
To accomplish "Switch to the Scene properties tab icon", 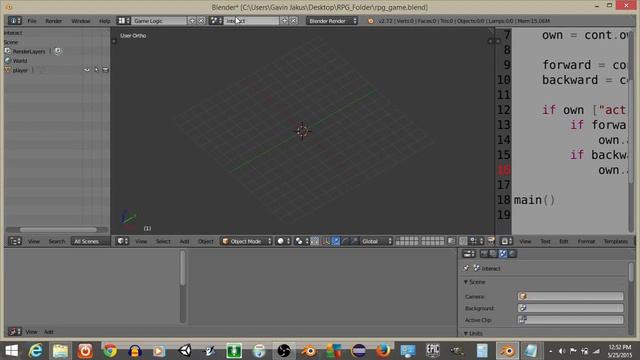I will tap(503, 254).
